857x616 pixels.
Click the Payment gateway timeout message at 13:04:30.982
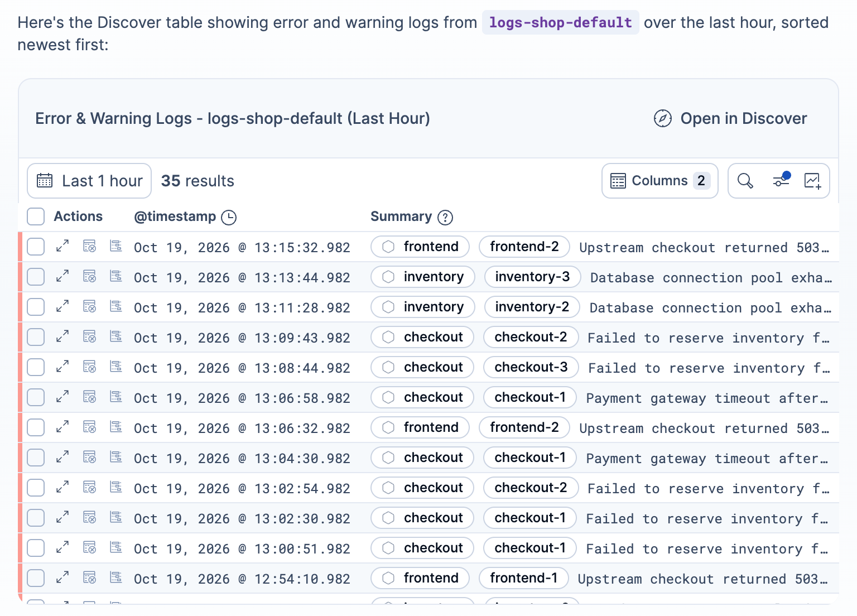(707, 459)
